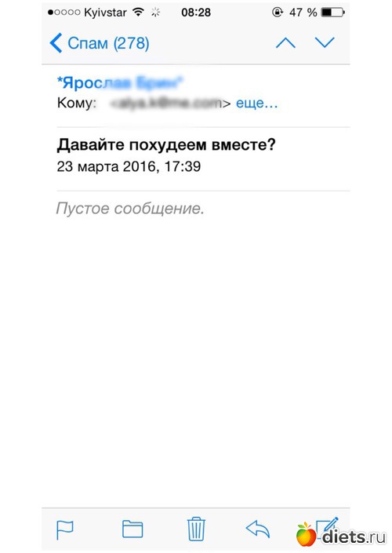Screen dimensions: 392x553
Task: Tap the Wi-Fi icon in status bar
Action: [x=139, y=13]
